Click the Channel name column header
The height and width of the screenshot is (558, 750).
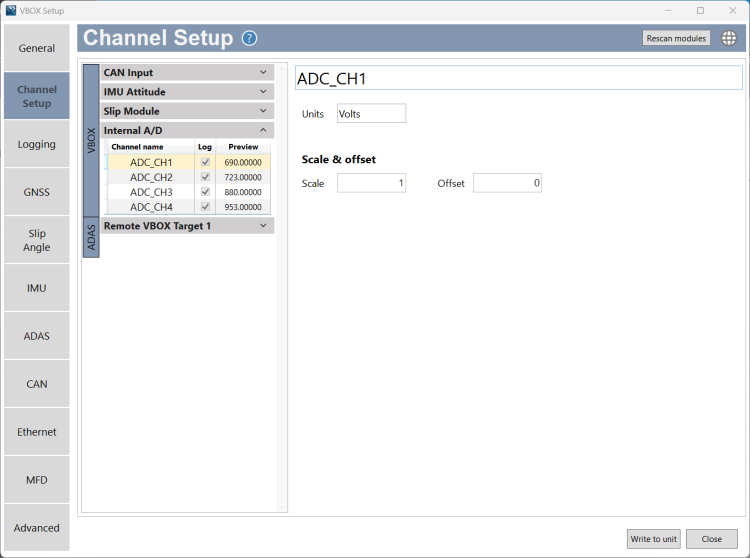point(151,147)
